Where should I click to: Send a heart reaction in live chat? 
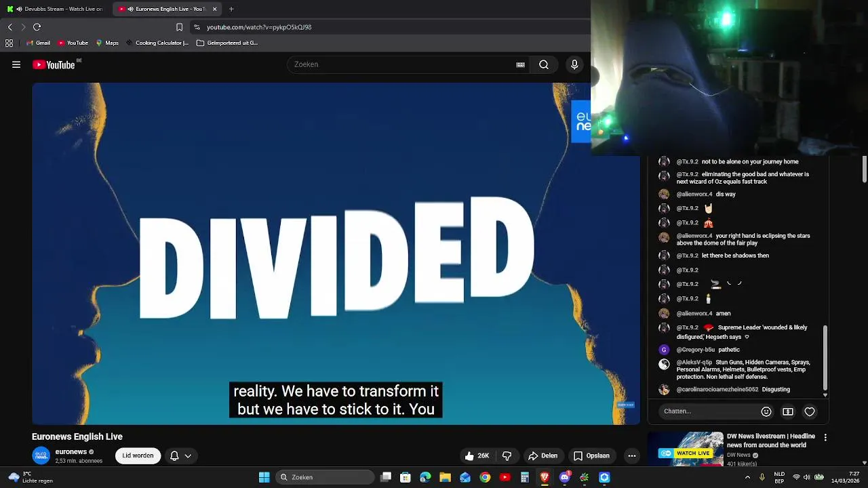click(x=810, y=411)
